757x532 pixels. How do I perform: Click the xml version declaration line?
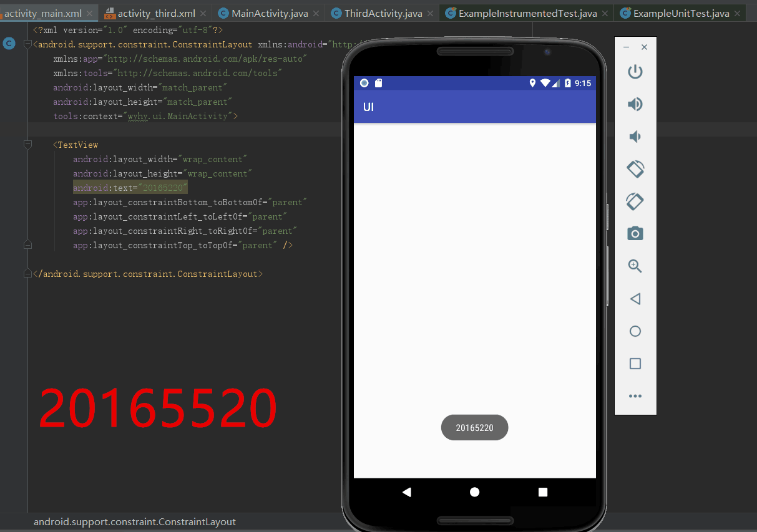point(128,30)
